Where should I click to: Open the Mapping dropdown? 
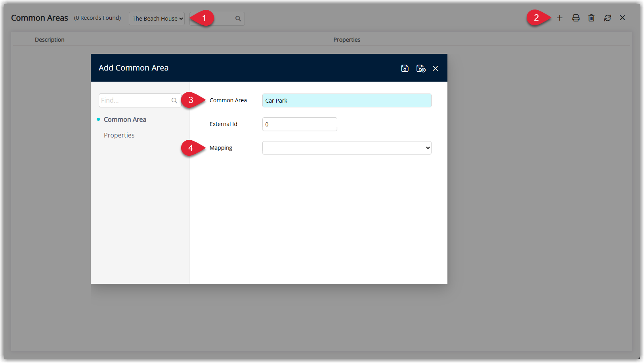(347, 148)
